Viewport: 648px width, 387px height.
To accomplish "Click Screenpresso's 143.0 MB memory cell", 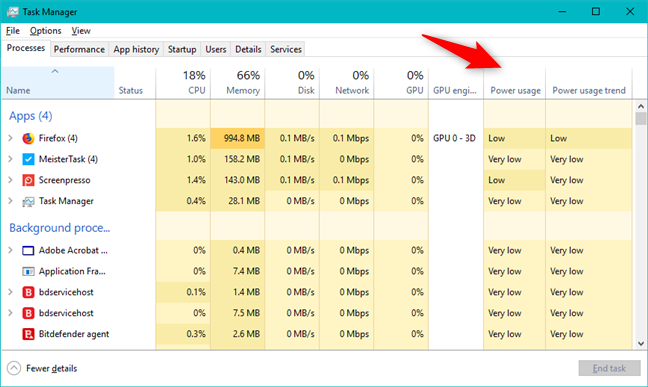I will coord(238,180).
